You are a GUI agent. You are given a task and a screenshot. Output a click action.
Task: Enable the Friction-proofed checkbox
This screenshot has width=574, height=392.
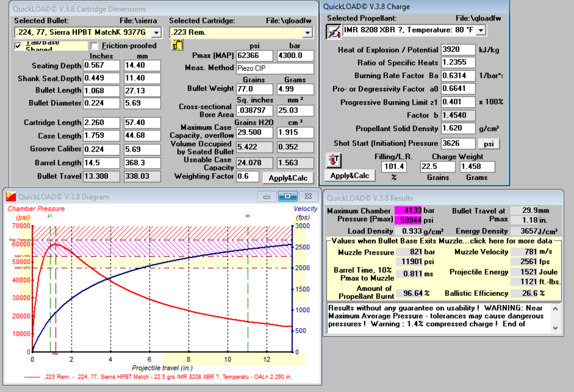(x=94, y=46)
